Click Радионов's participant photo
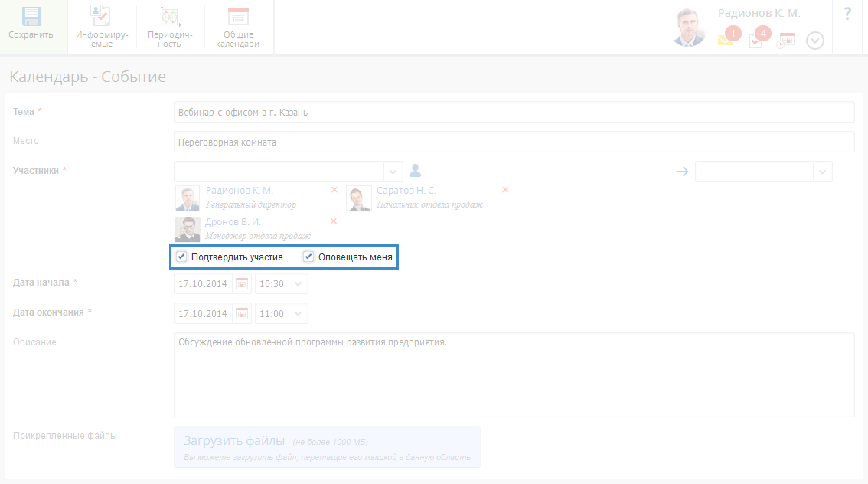The image size is (868, 484). point(187,198)
